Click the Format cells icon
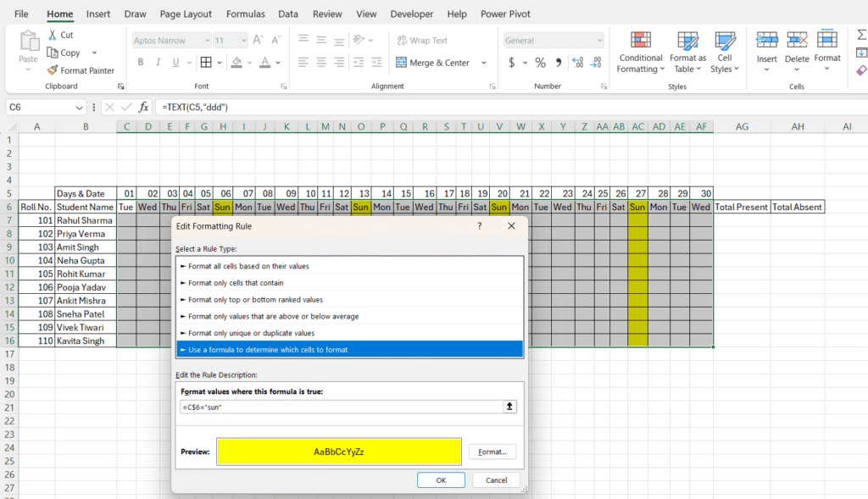 click(827, 39)
